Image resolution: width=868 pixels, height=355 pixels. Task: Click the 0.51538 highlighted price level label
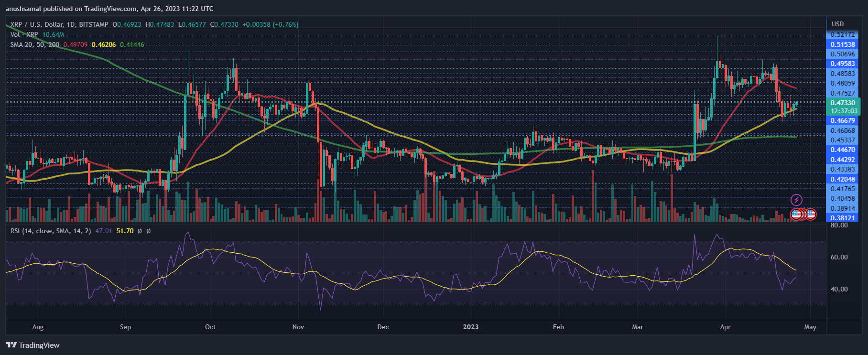pos(842,44)
